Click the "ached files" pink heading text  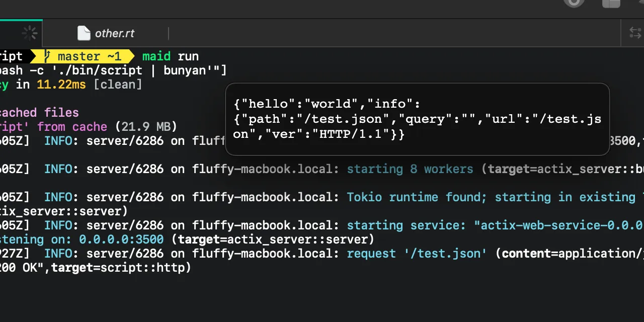click(x=39, y=113)
